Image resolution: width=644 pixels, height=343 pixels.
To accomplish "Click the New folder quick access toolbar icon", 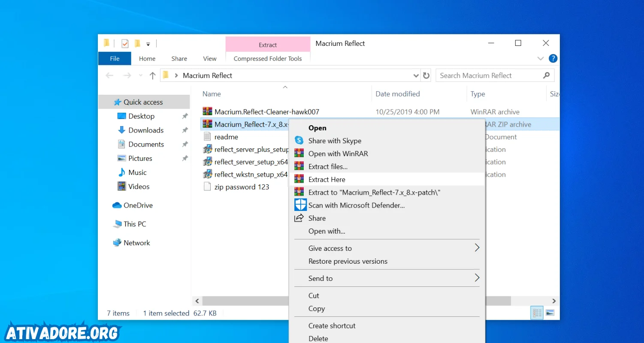I will (x=137, y=43).
